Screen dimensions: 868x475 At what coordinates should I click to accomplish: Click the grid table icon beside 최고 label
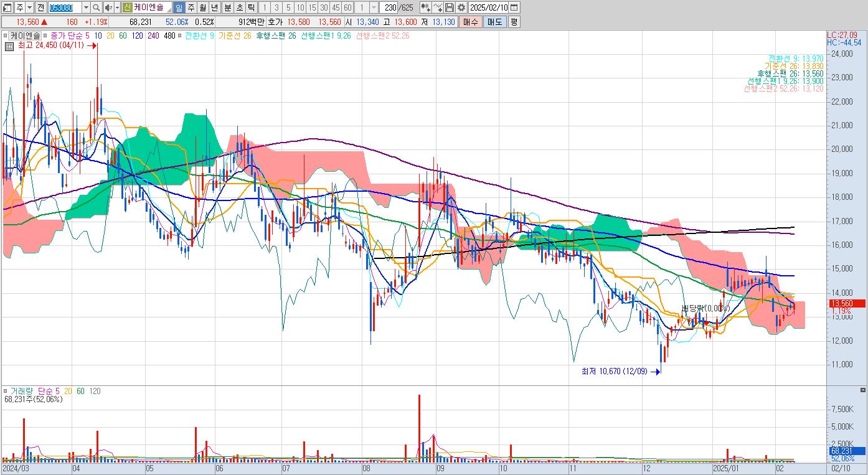[x=9, y=46]
